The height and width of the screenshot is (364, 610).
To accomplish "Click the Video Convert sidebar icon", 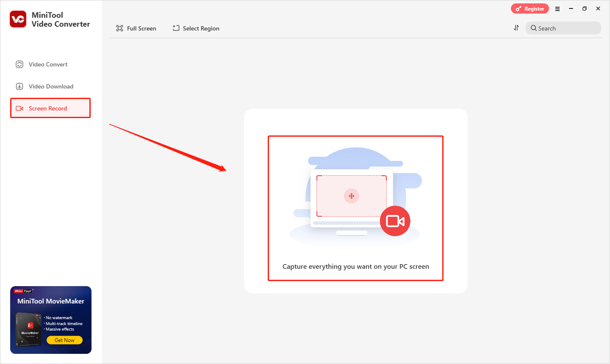I will (x=19, y=64).
